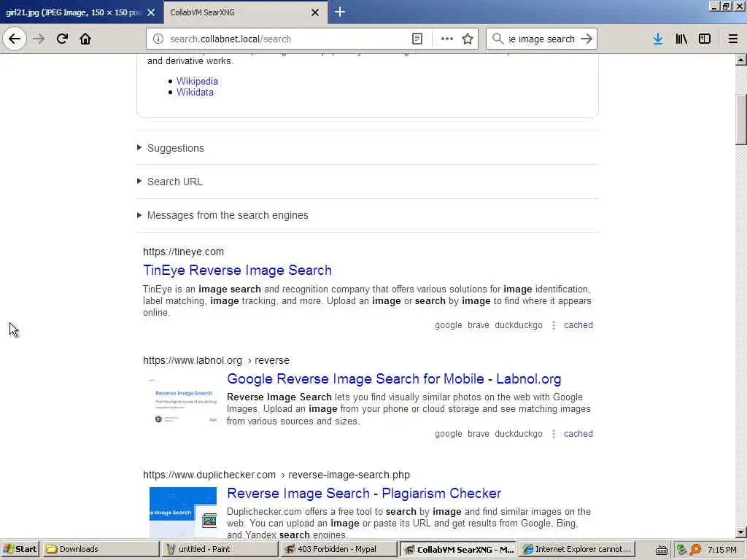Open Reverse Image Search Plagiarism Checker result
Screen dimensions: 747x560
coord(364,494)
